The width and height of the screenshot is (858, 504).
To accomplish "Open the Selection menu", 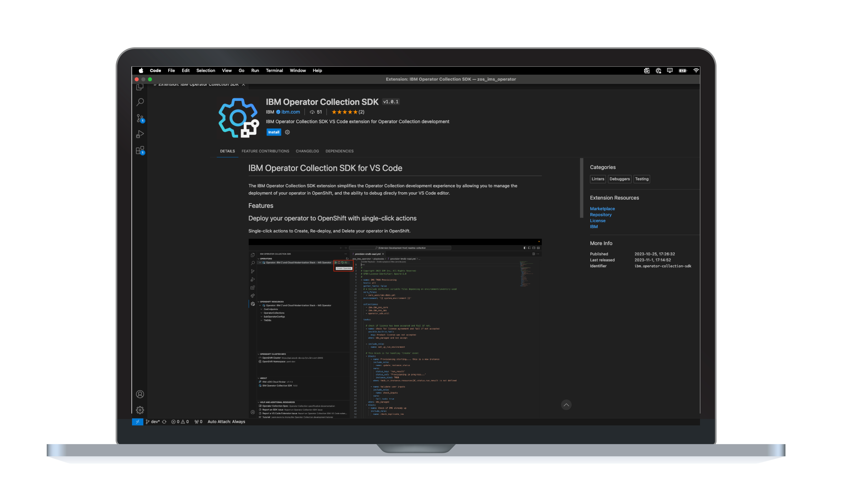I will [x=206, y=70].
